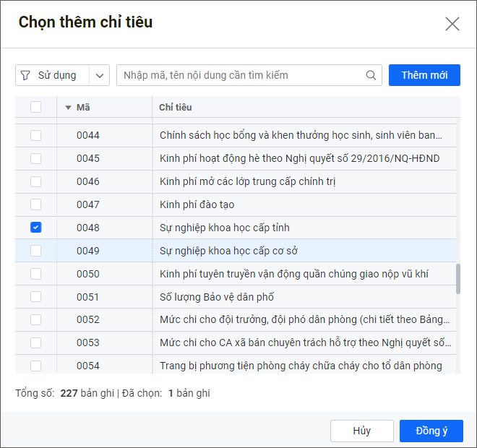Confirm with the Đồng ý button

(431, 431)
